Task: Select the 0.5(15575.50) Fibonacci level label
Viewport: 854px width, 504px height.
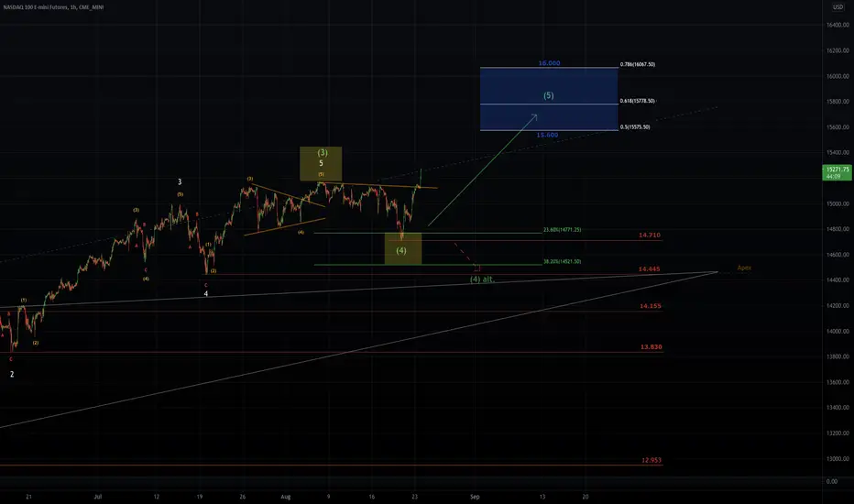Action: 635,127
